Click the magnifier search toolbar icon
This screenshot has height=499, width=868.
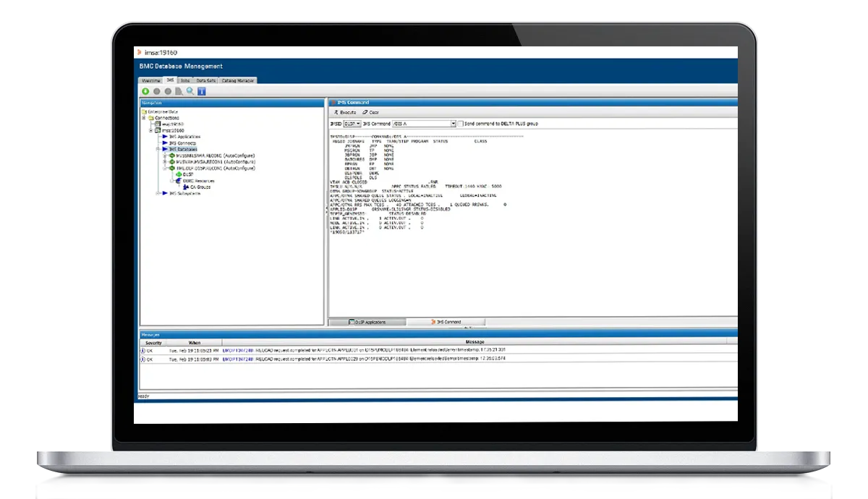point(190,91)
